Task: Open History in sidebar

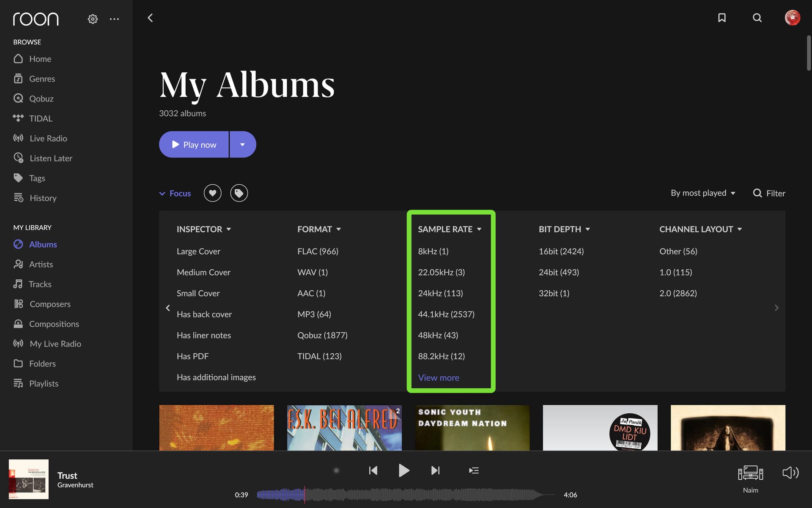Action: tap(35, 198)
